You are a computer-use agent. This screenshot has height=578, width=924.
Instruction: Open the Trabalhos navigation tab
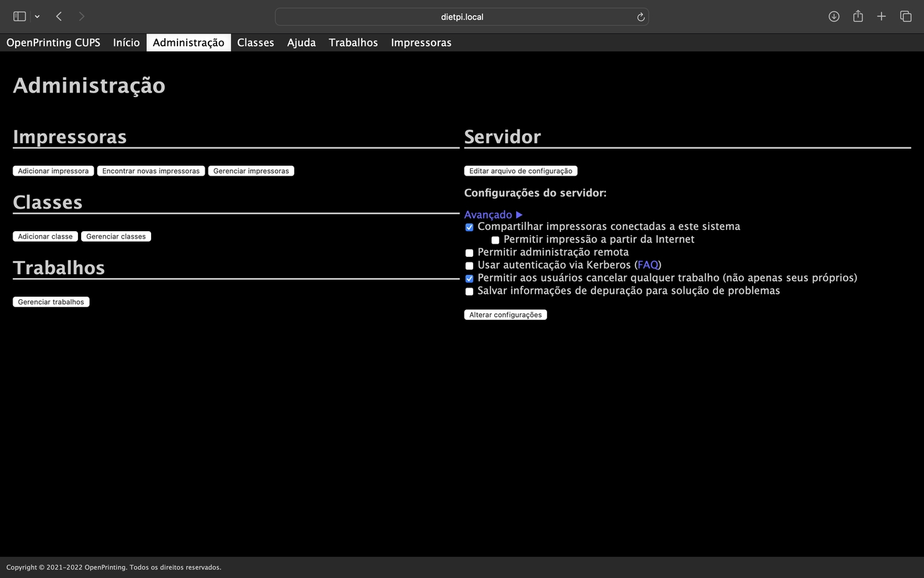click(353, 43)
